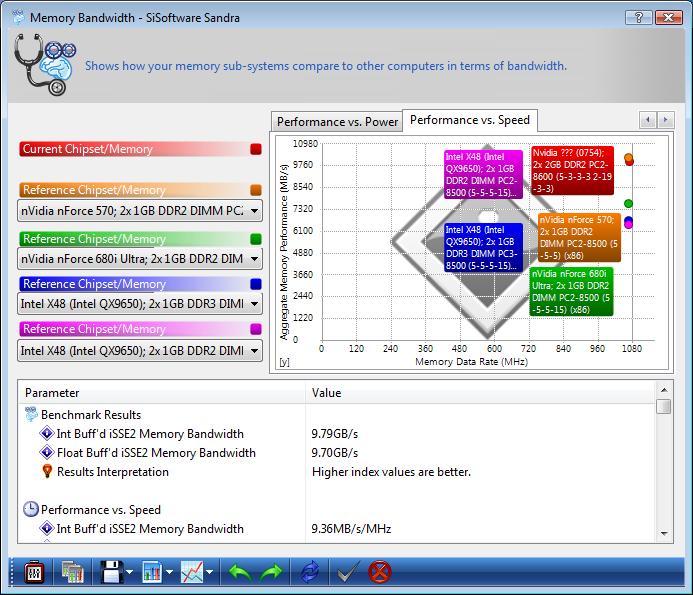Click the grey checkmark OK icon
Image resolution: width=693 pixels, height=595 pixels.
point(349,573)
